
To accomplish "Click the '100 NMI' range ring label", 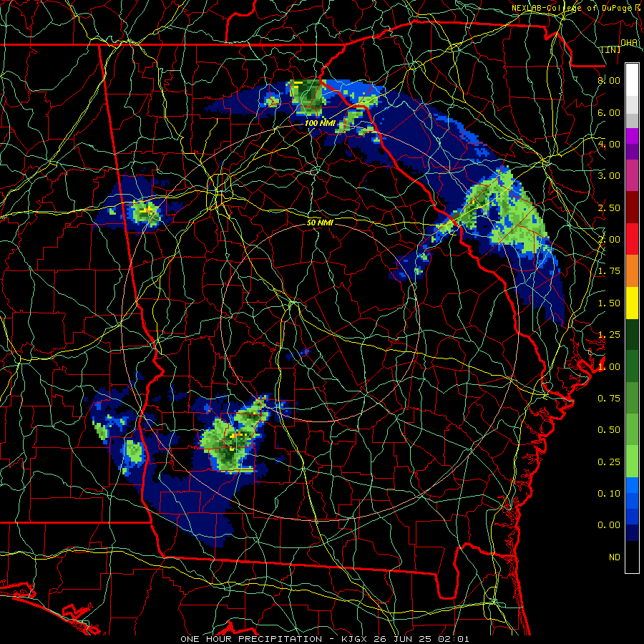I will [320, 123].
